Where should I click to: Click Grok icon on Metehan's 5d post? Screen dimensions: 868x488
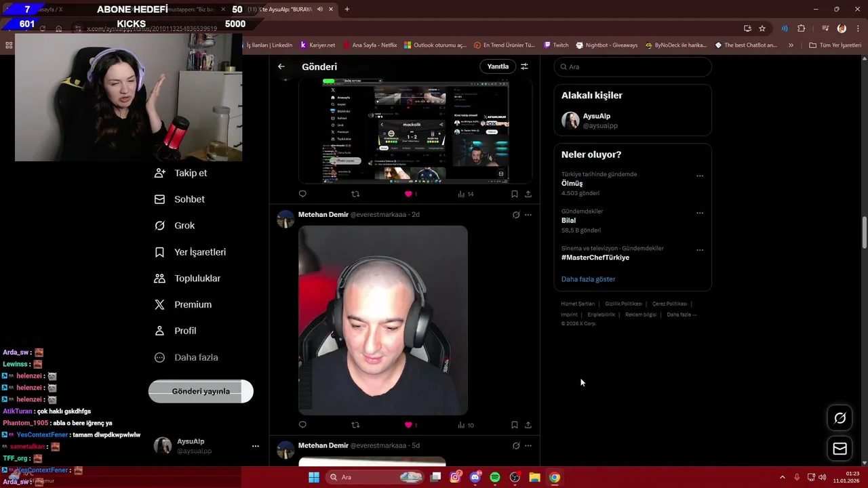516,445
